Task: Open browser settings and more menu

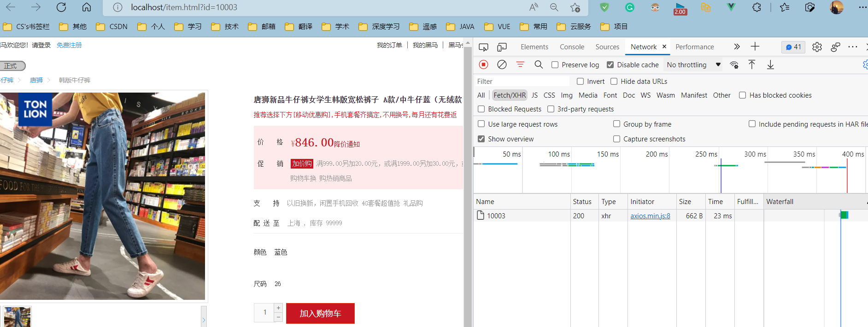Action: coord(862,7)
